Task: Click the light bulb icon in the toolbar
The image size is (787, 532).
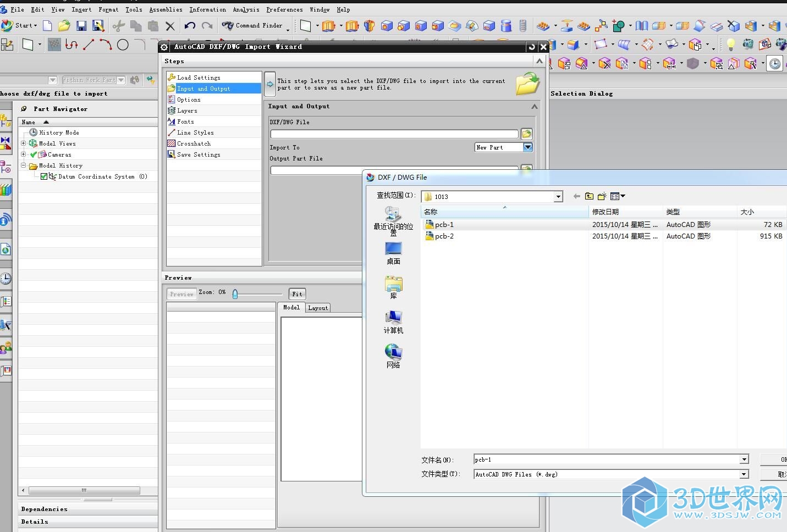Action: coord(730,45)
